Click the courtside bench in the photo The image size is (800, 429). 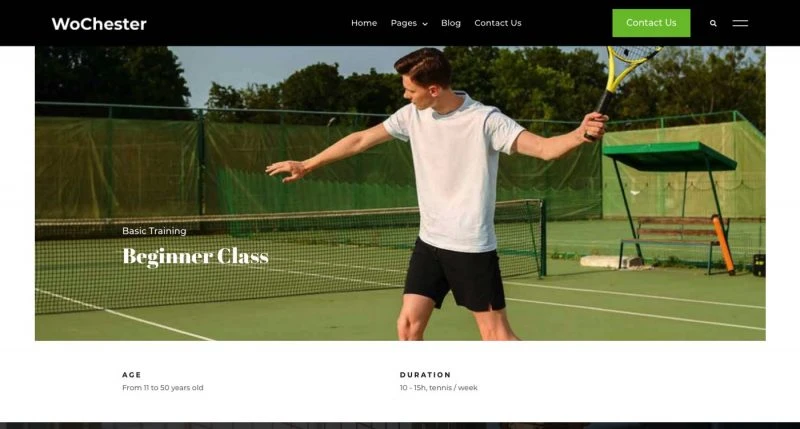pyautogui.click(x=672, y=240)
